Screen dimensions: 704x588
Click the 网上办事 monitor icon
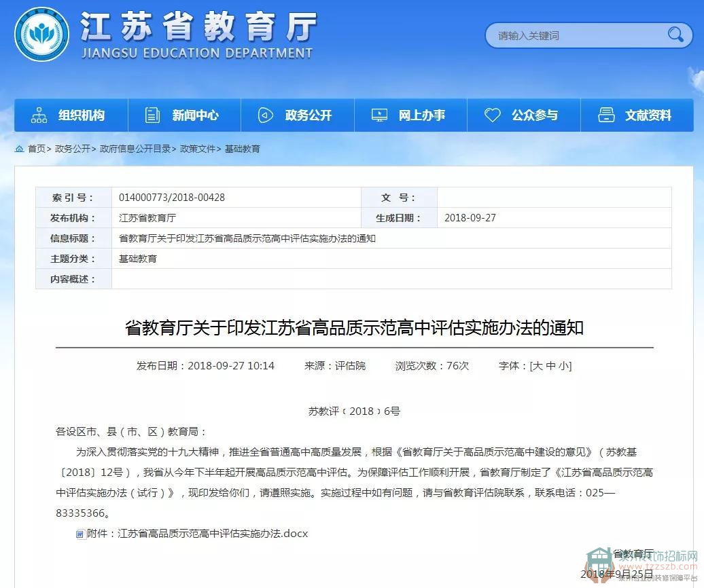tap(379, 115)
